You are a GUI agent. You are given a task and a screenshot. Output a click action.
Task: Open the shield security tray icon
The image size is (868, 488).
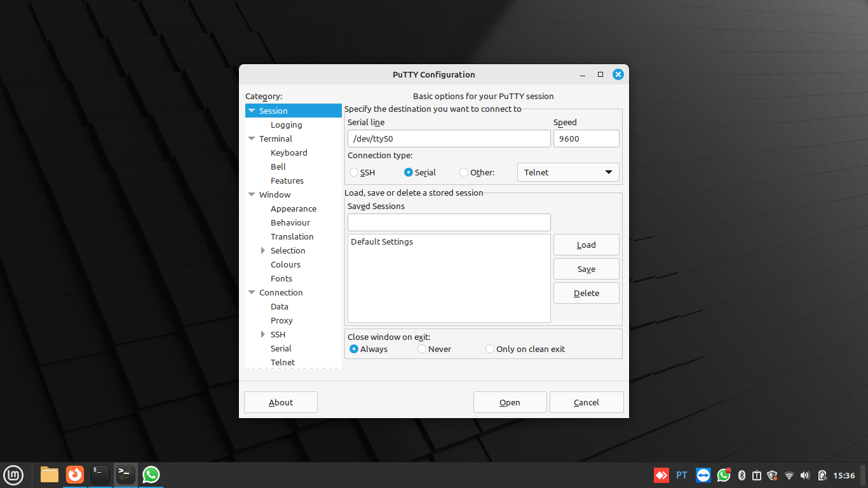773,475
